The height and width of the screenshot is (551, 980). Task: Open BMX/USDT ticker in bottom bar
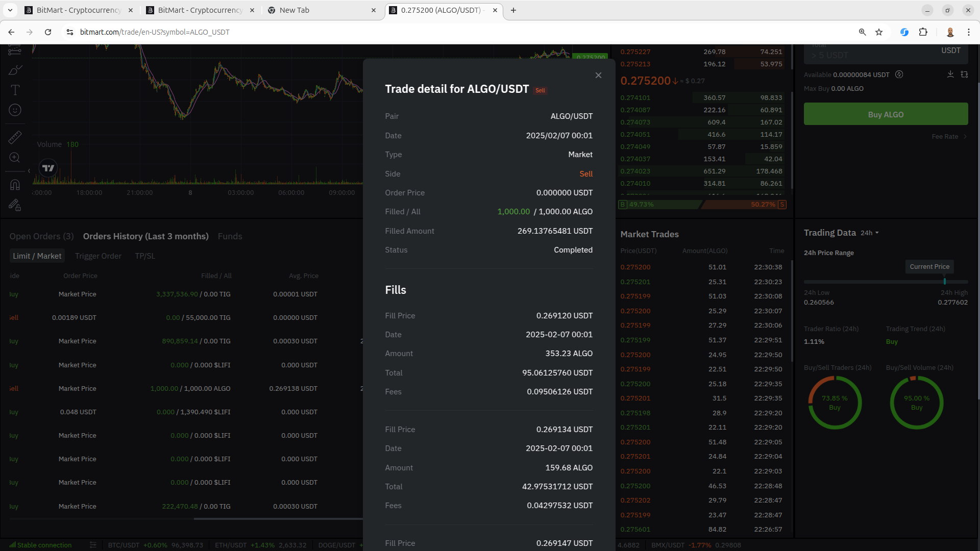click(696, 545)
